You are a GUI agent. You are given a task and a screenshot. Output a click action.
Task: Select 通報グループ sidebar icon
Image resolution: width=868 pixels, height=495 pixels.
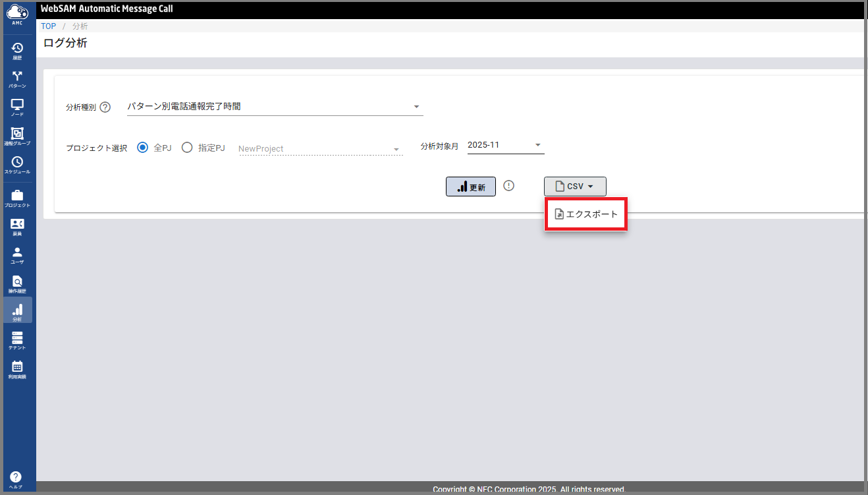click(17, 135)
